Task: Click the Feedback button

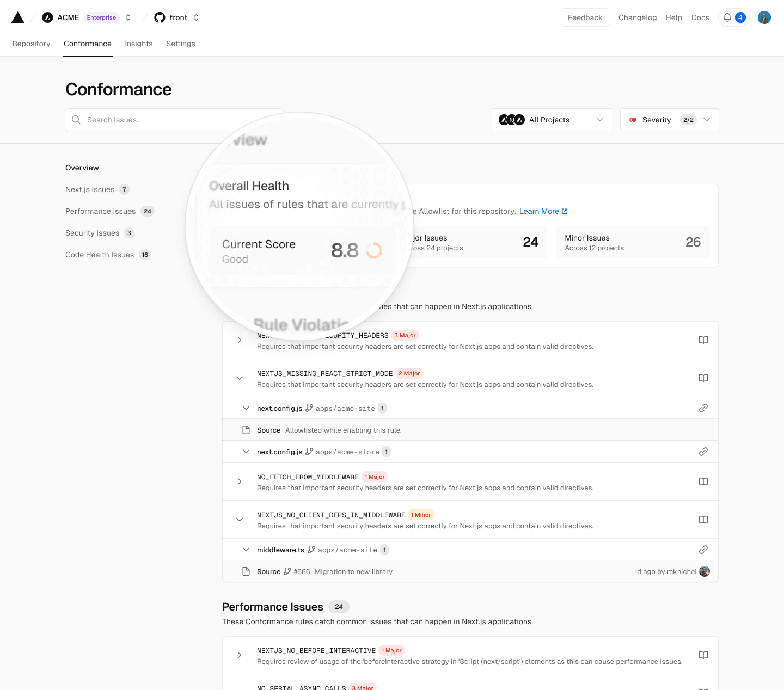Action: click(x=585, y=17)
